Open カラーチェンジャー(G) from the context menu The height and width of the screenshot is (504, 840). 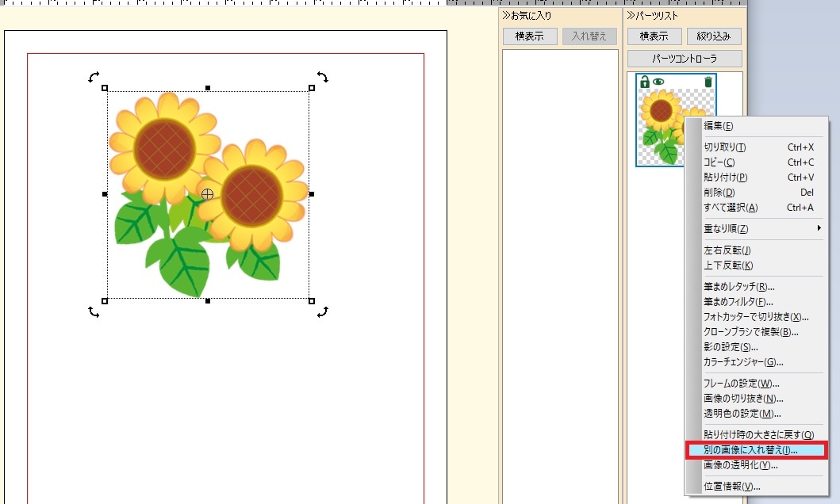[x=757, y=361]
